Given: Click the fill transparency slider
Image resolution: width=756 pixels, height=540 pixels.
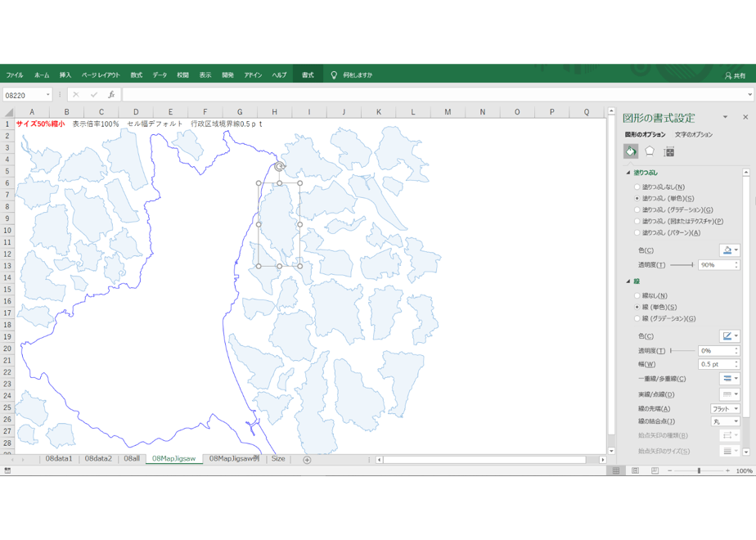Looking at the screenshot, I should (682, 265).
